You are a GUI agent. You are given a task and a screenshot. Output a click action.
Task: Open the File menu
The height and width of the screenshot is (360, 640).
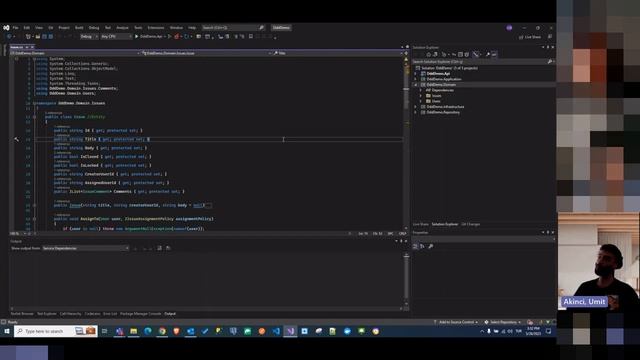(16, 28)
